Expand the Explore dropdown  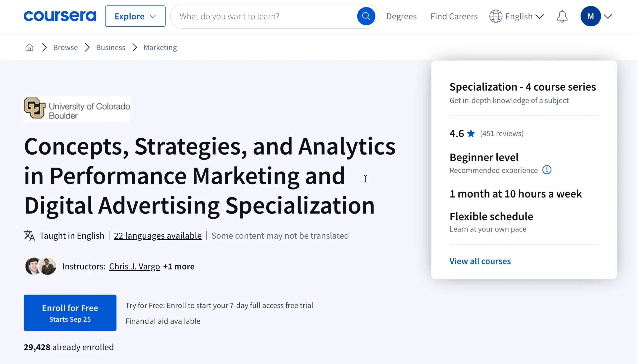pyautogui.click(x=135, y=16)
